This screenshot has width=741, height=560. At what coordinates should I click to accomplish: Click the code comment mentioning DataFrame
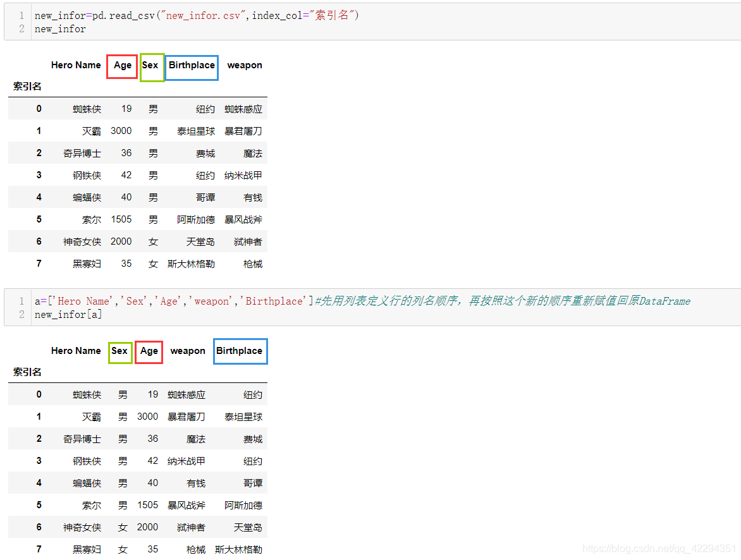click(503, 301)
